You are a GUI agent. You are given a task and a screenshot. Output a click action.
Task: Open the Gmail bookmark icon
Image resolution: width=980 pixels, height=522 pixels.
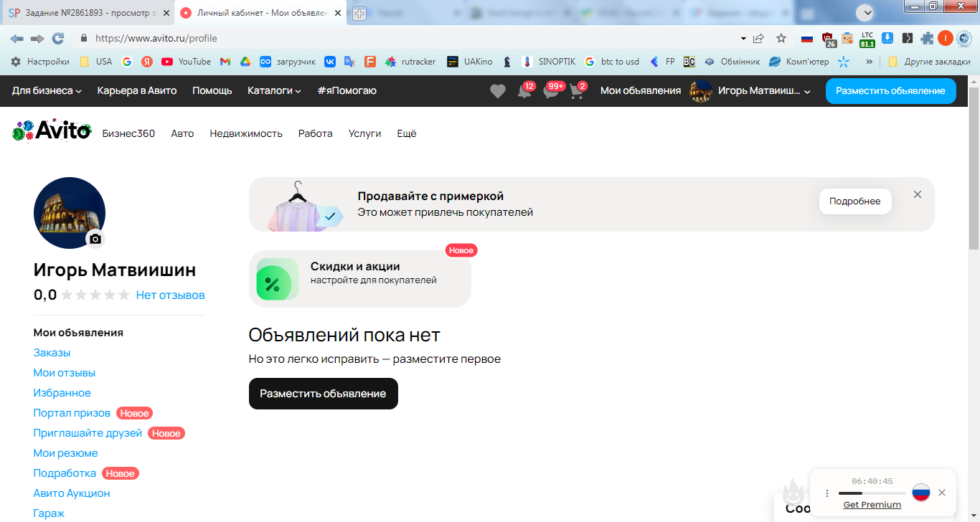point(225,62)
